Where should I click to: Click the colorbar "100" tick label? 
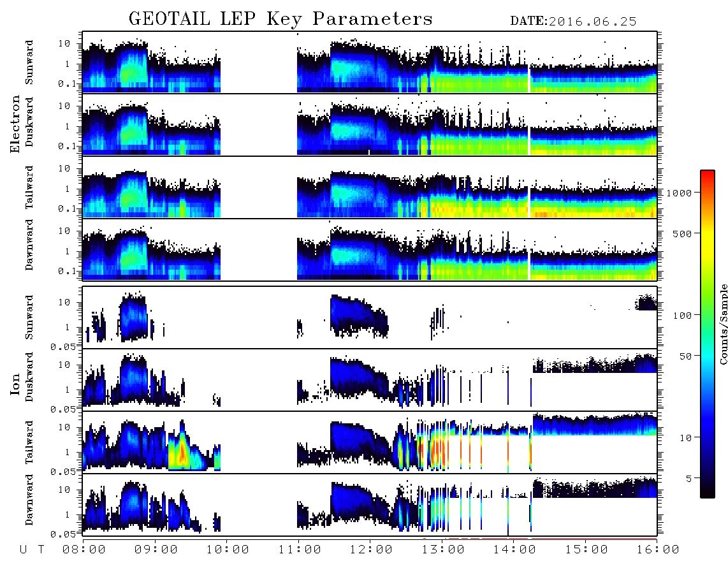[683, 316]
